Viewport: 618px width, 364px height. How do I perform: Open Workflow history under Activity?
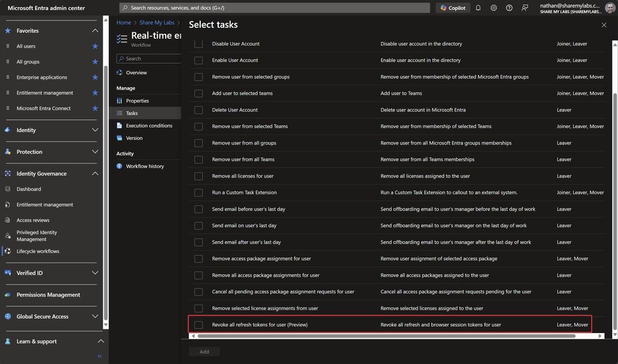pos(145,166)
